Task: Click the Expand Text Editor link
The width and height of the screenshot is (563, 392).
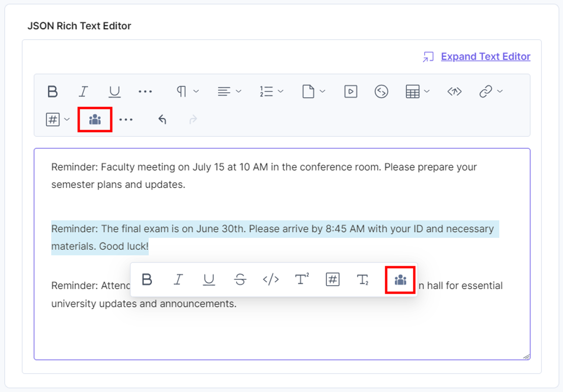Action: tap(485, 57)
